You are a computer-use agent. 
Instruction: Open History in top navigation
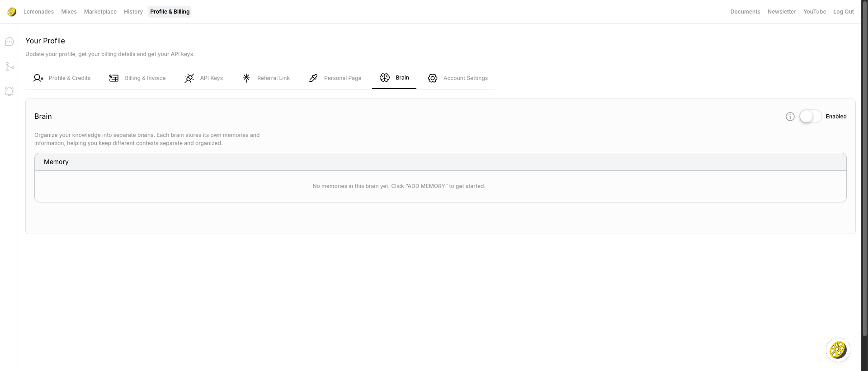click(133, 12)
